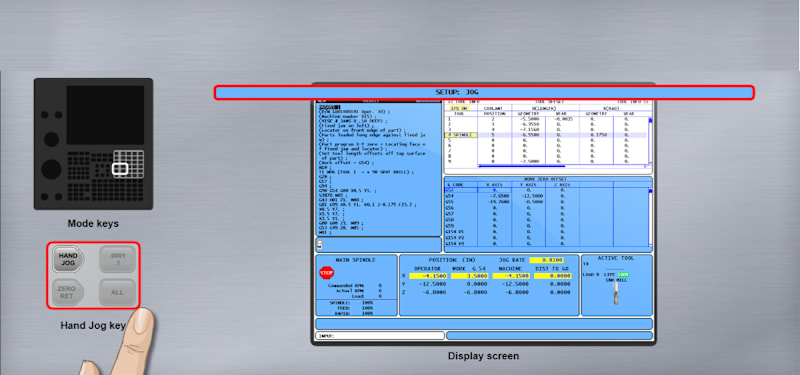800x375 pixels.
Task: Click the pendant diagram black display area
Action: point(105,115)
